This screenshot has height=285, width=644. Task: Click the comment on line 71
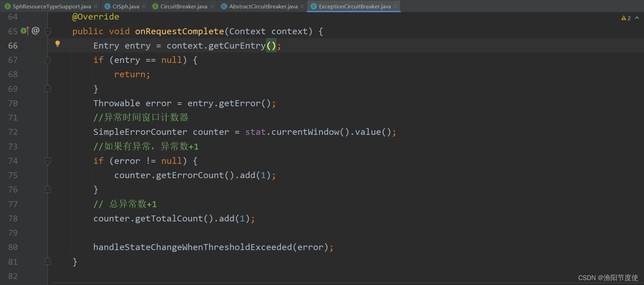pyautogui.click(x=141, y=117)
